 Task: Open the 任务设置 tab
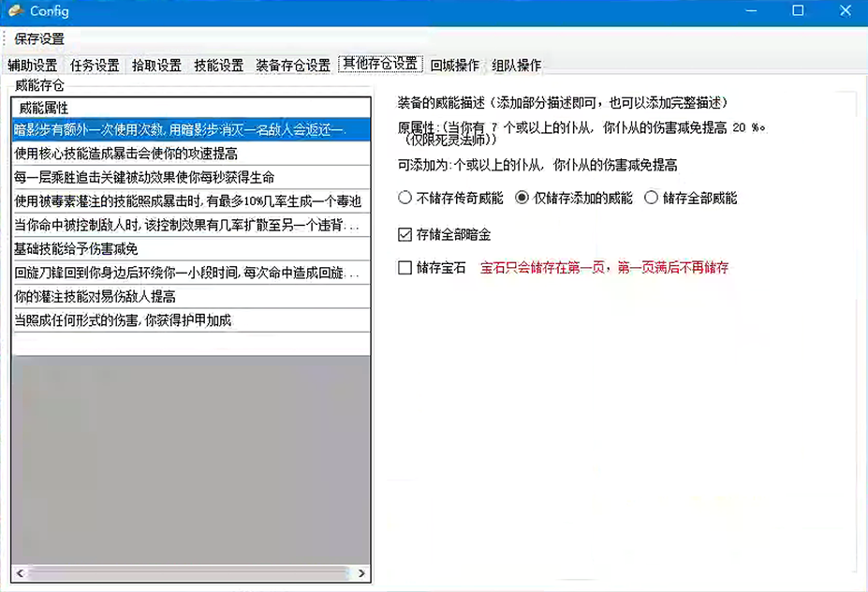[x=95, y=66]
